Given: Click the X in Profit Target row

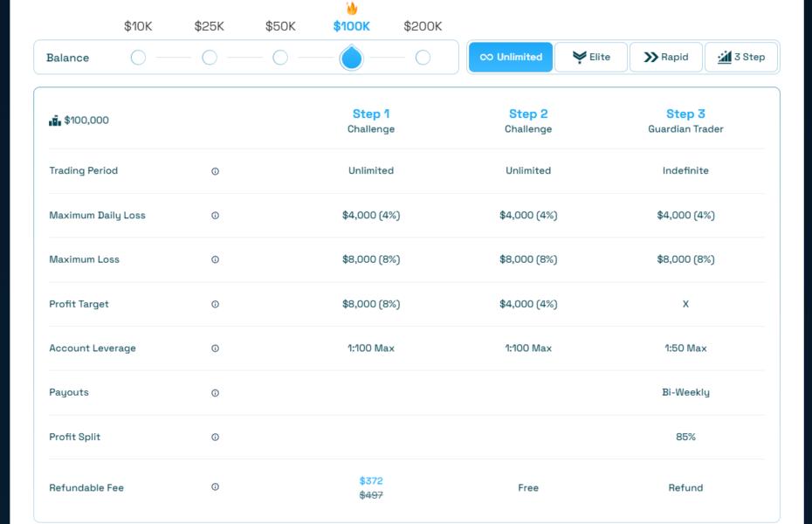Looking at the screenshot, I should [x=685, y=304].
